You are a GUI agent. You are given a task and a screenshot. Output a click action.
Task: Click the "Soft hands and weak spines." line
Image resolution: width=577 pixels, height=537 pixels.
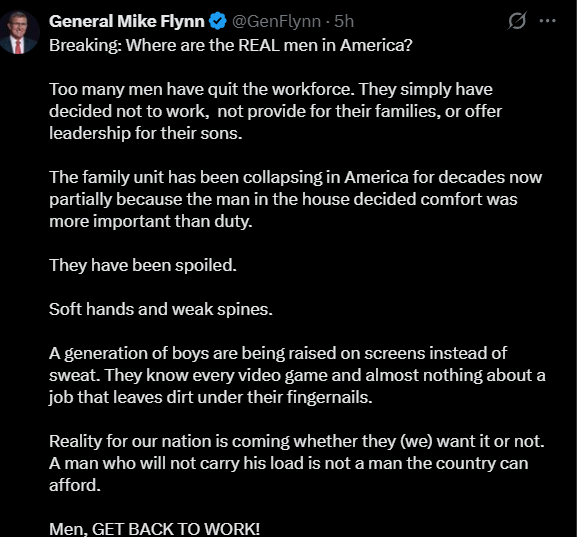[x=161, y=309]
